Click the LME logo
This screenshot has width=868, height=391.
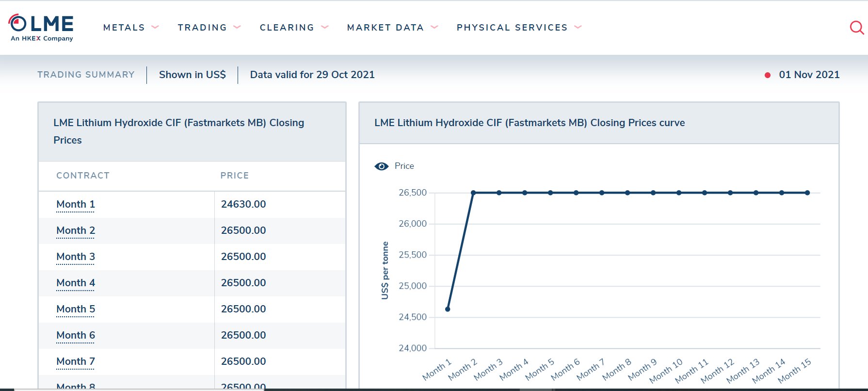(41, 28)
